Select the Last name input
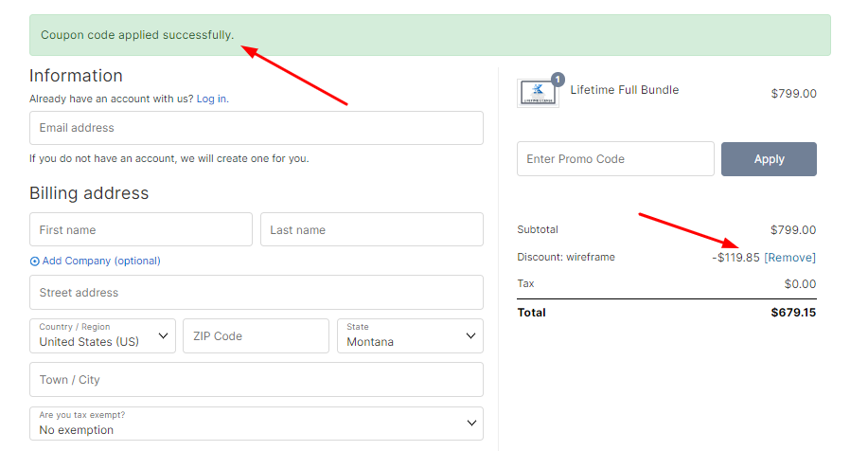The width and height of the screenshot is (868, 451). (x=371, y=229)
